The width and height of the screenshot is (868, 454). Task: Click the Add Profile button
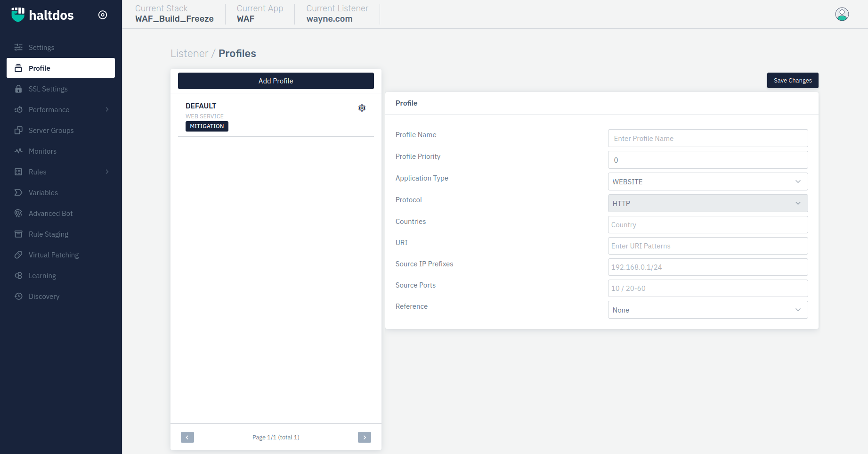tap(276, 81)
